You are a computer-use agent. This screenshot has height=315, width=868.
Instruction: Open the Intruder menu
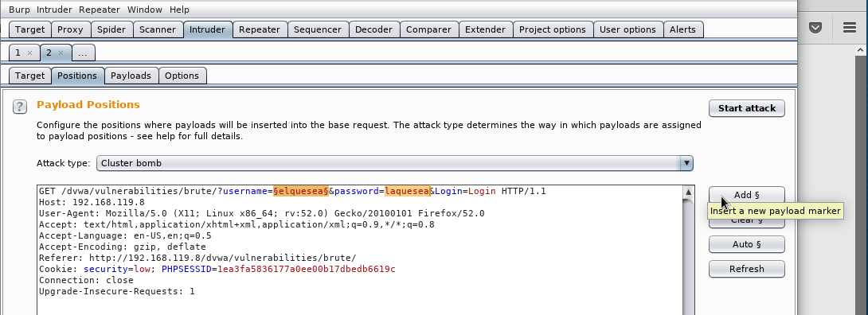pos(54,10)
